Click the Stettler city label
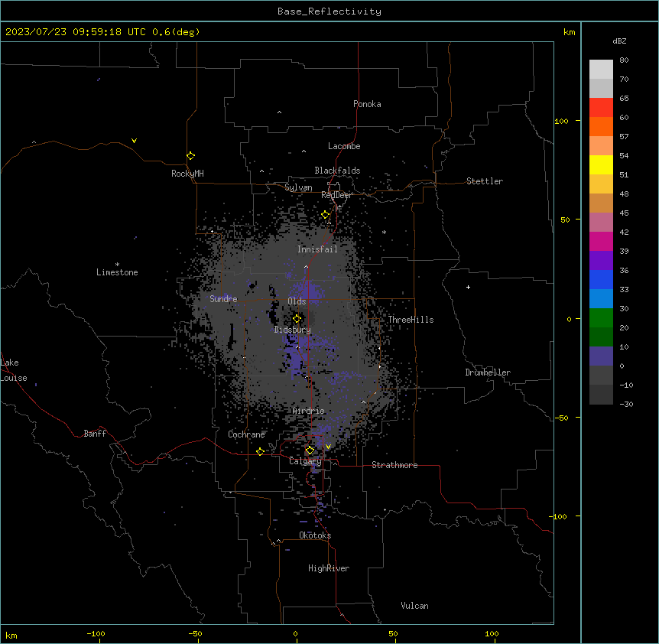This screenshot has width=659, height=644. [485, 181]
